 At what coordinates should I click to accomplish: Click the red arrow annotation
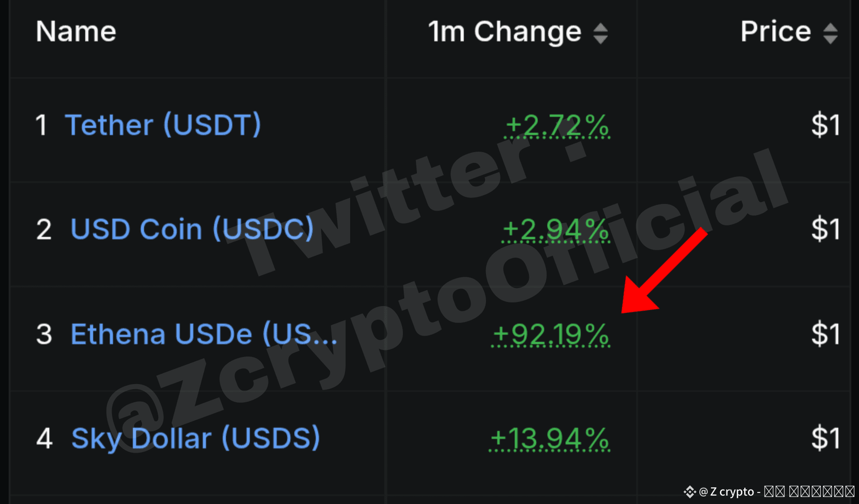(x=664, y=270)
